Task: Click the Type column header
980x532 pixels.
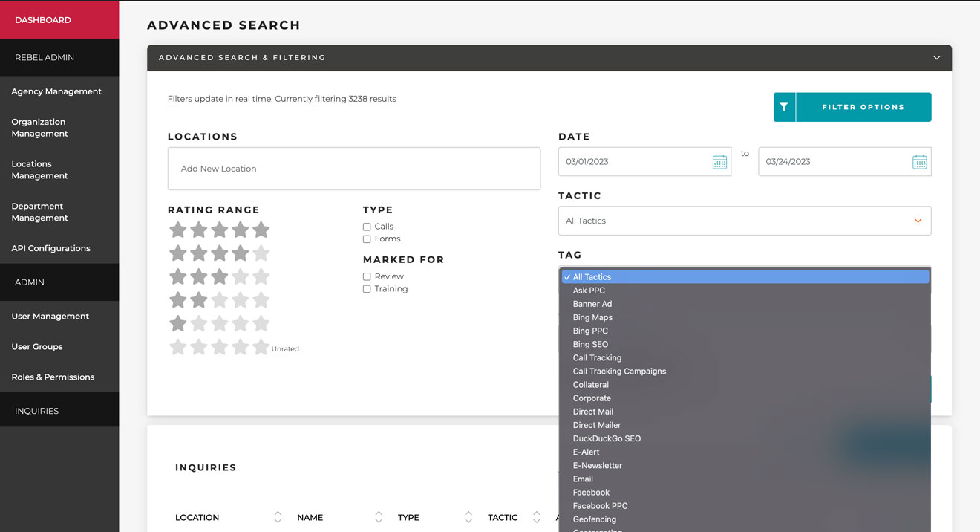Action: coord(408,518)
